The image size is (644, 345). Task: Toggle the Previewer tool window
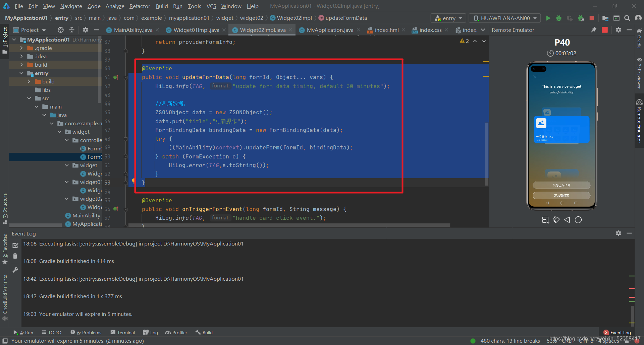click(639, 73)
